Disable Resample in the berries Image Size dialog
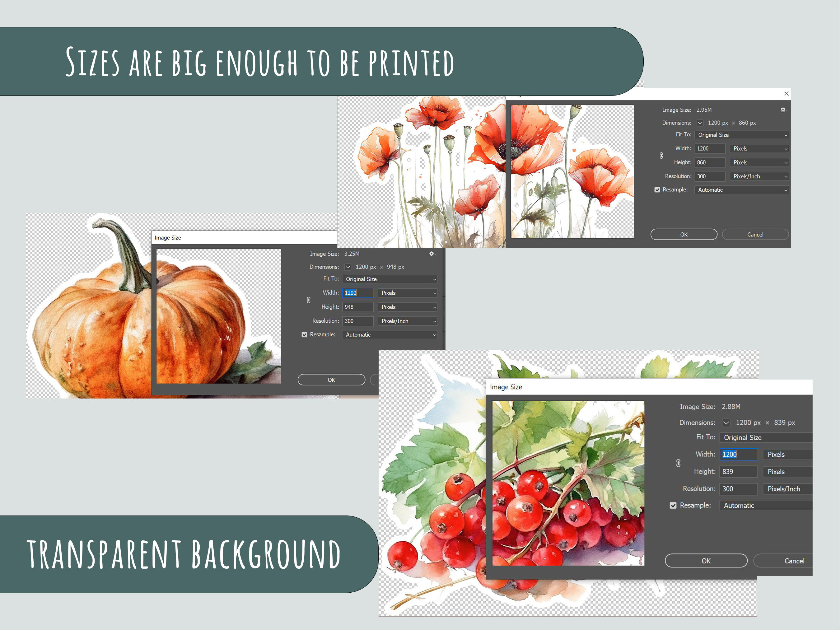840x630 pixels. point(673,506)
